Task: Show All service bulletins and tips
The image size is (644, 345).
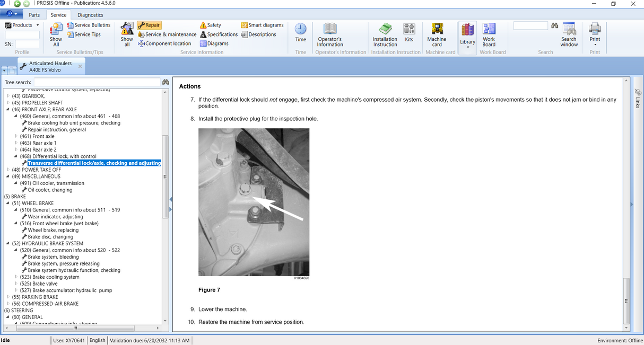Action: [x=56, y=34]
